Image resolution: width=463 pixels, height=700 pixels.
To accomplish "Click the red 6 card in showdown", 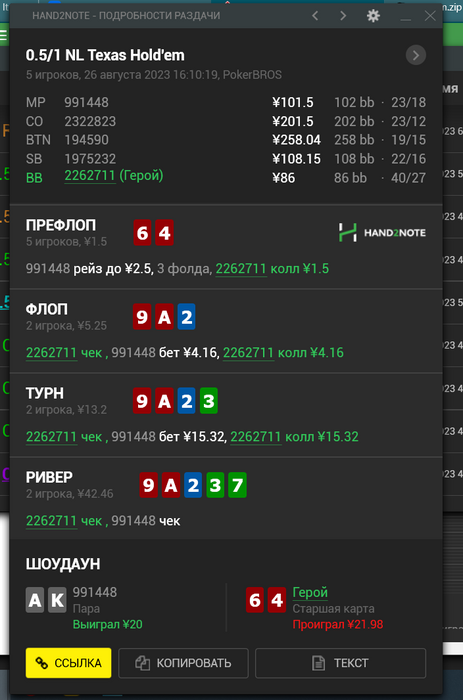I will (255, 600).
